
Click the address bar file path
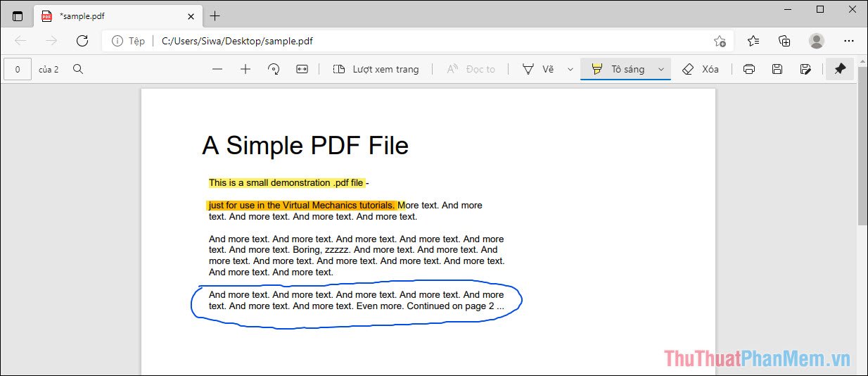coord(237,41)
